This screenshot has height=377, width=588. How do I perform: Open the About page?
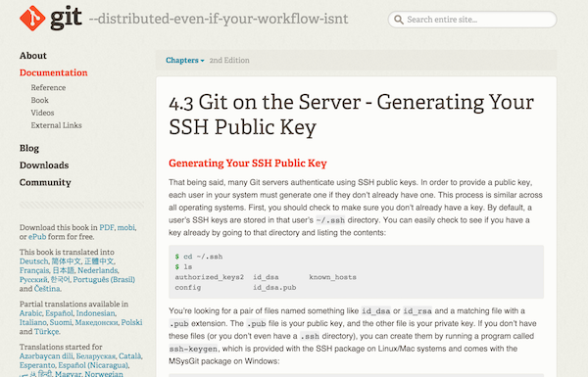point(33,56)
